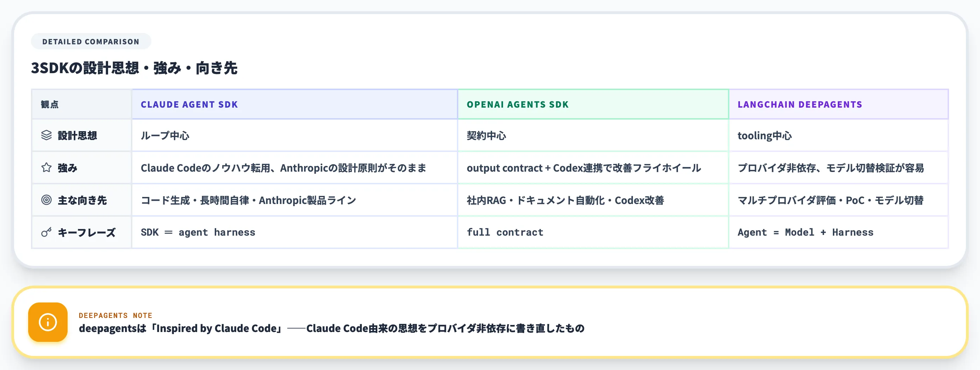This screenshot has width=980, height=370.
Task: Click the cell 社内RAG・ドキュメント自動化・Codex改善
Action: pos(593,200)
